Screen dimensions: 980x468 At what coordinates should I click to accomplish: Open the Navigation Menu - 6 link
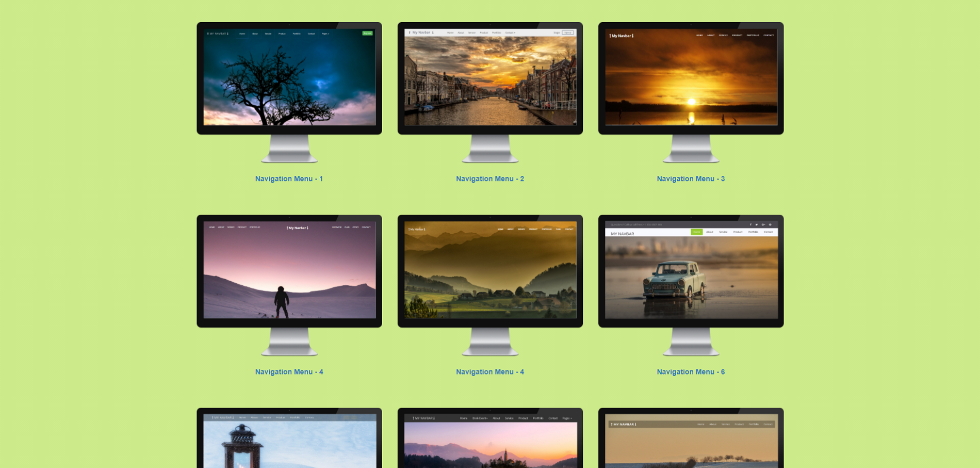tap(691, 372)
